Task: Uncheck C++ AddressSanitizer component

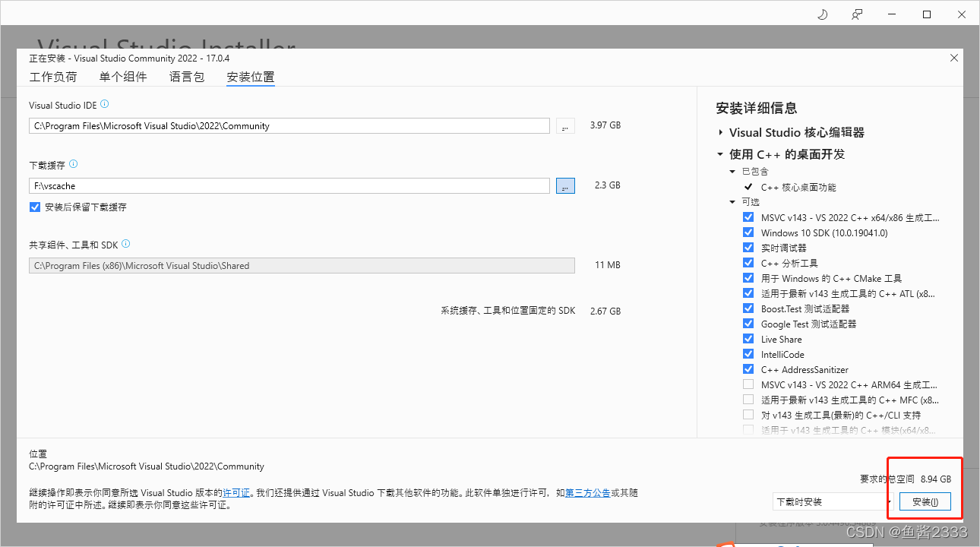Action: point(748,369)
